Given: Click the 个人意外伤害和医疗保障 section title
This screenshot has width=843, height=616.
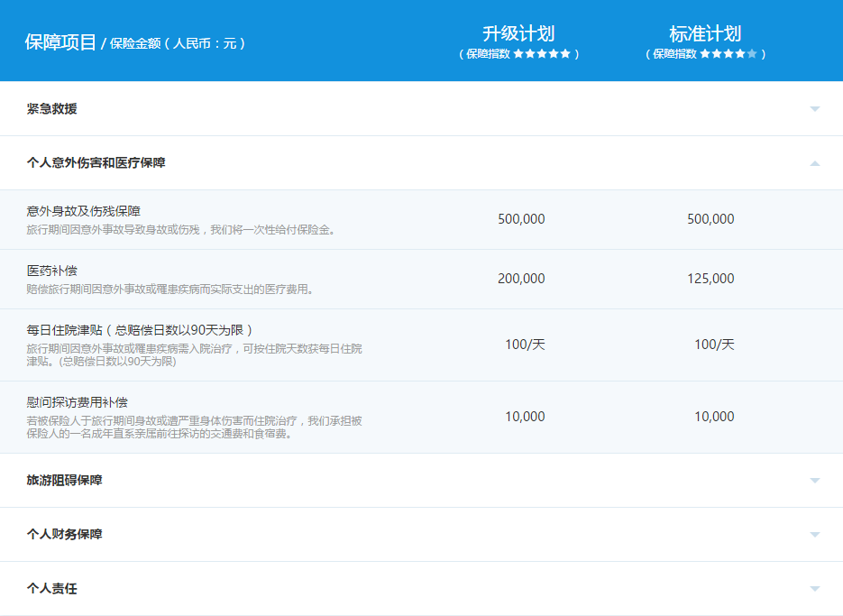Looking at the screenshot, I should [x=96, y=162].
